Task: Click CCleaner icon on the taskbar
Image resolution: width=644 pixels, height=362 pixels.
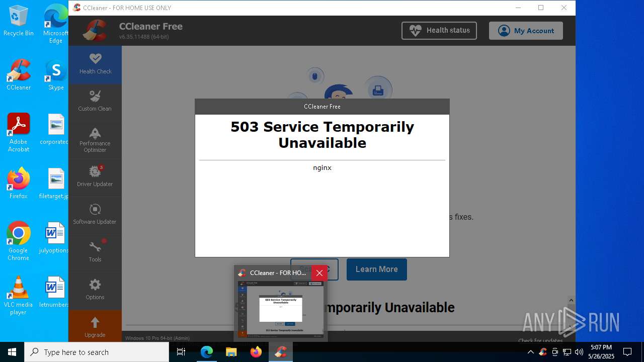Action: [x=281, y=352]
